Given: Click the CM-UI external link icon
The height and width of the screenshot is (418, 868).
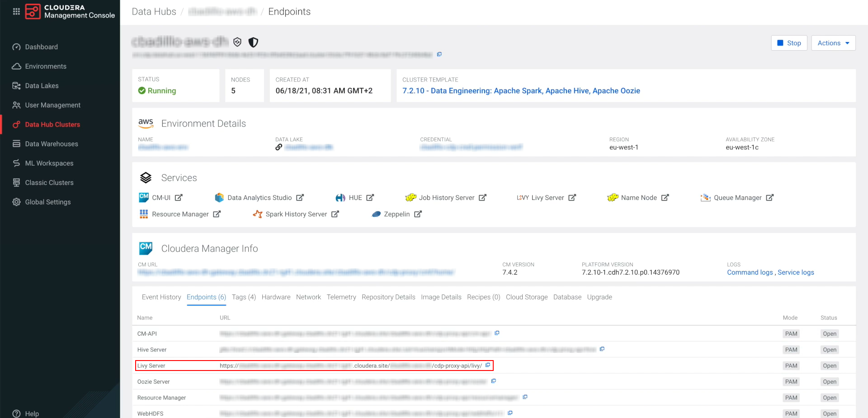Looking at the screenshot, I should coord(179,198).
